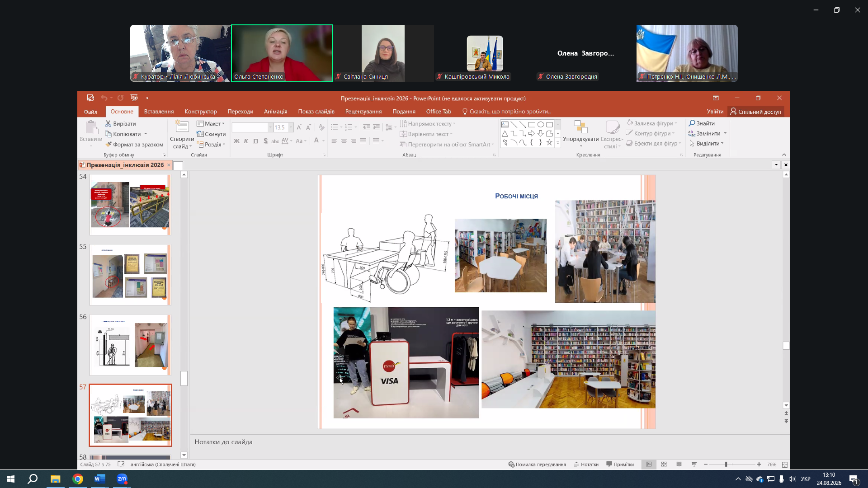Select the oval shape in shapes gallery
Screen dimensions: 868x488
541,125
